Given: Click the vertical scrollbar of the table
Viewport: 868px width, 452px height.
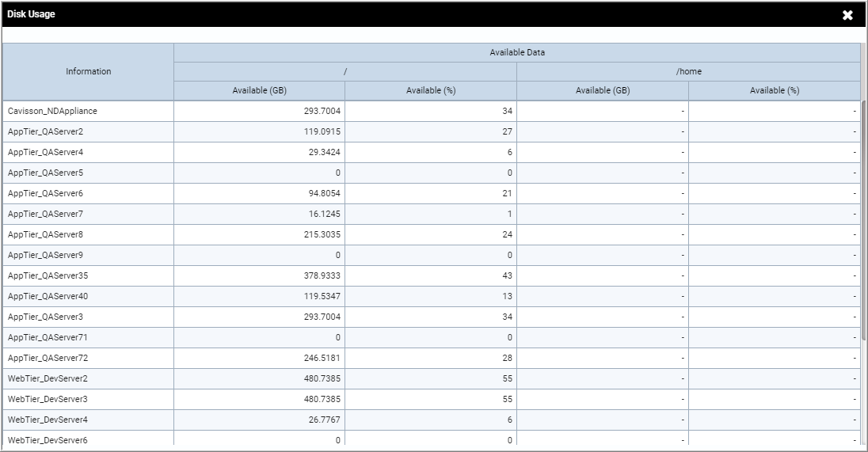Looking at the screenshot, I should [864, 222].
